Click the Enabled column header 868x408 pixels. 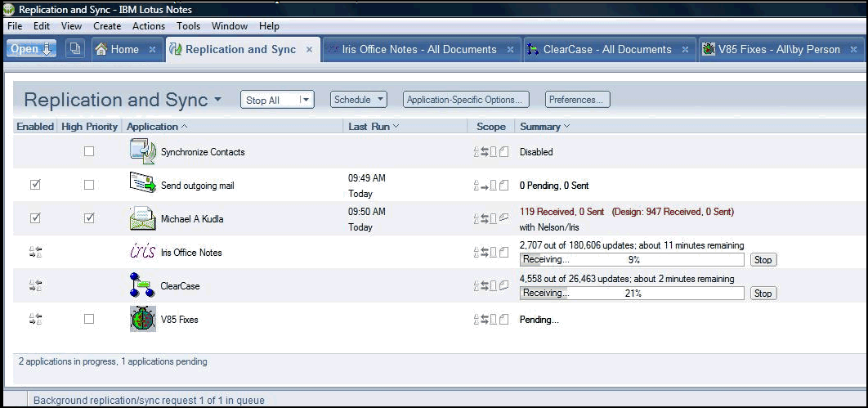[35, 126]
